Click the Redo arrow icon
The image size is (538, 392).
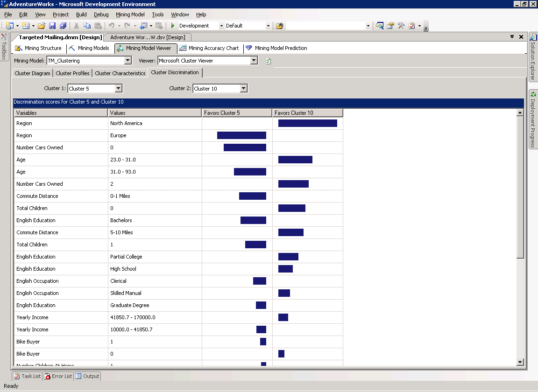point(127,26)
